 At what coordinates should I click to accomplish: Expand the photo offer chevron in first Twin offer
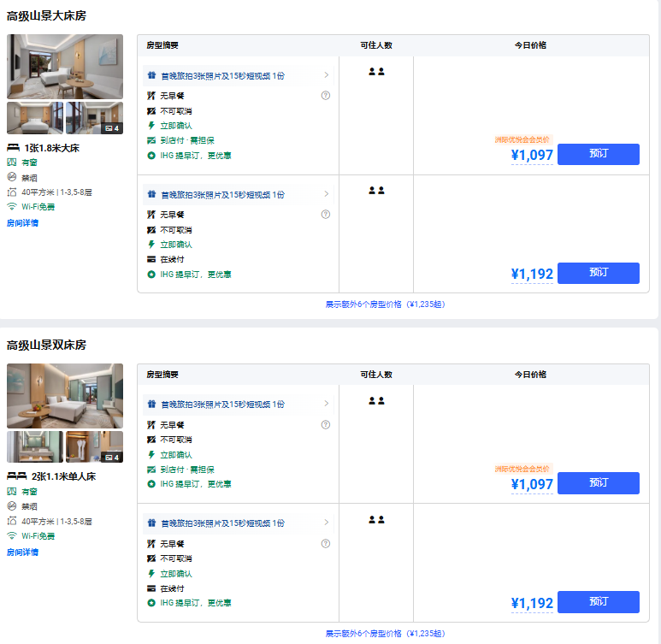(326, 404)
